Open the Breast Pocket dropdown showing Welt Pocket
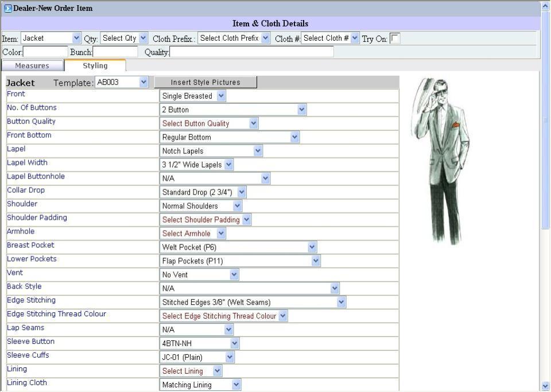 (238, 247)
